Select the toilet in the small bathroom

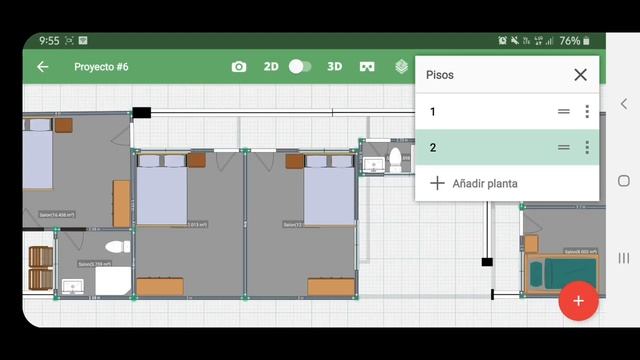(395, 160)
